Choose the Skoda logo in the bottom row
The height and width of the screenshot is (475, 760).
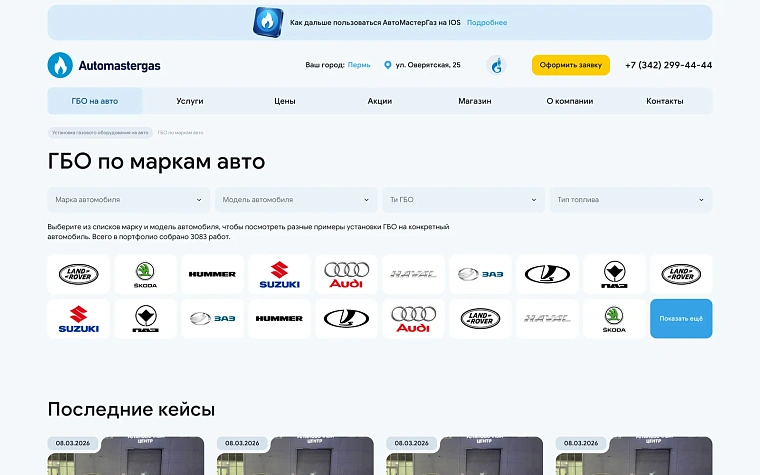[x=614, y=318]
